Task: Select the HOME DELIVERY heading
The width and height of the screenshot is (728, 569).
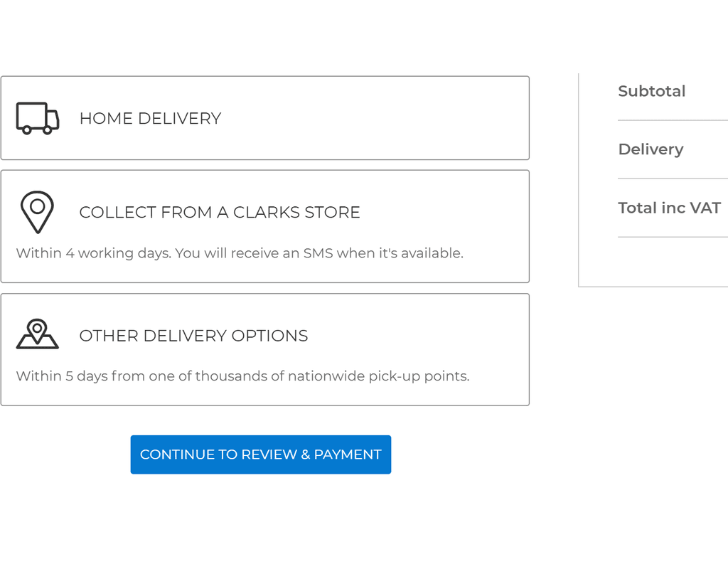Action: point(150,118)
